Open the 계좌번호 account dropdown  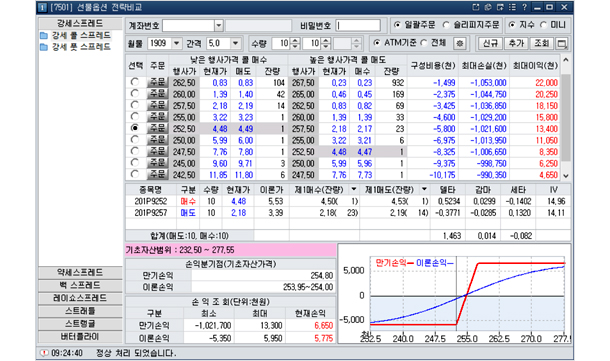(219, 26)
